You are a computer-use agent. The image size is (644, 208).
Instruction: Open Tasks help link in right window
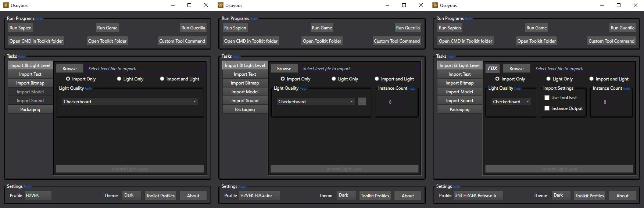(x=451, y=57)
